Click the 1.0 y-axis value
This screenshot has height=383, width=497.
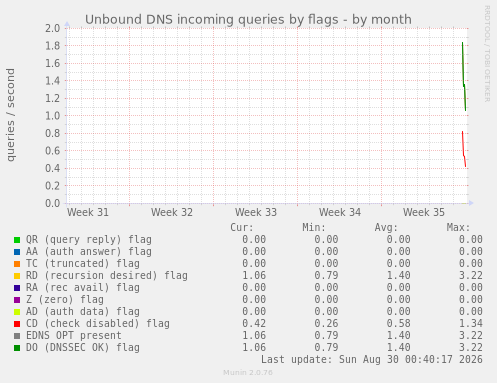53,116
